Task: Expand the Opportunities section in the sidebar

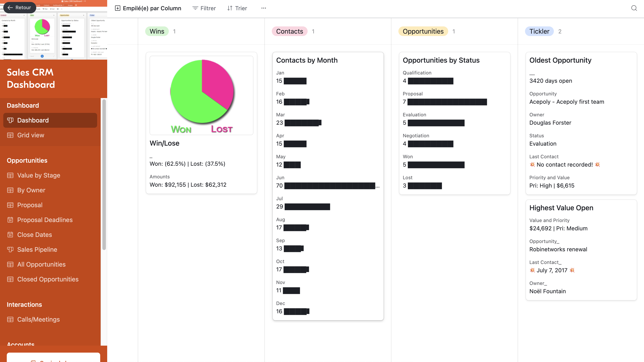Action: (x=27, y=160)
